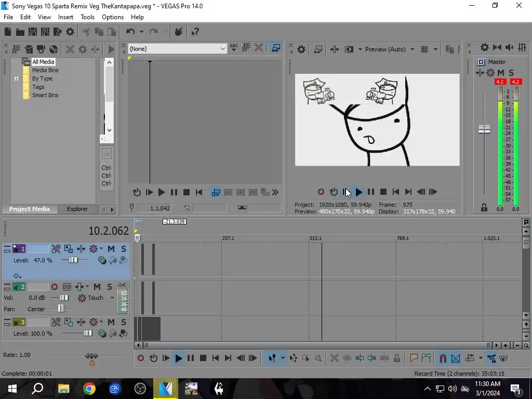532x399 pixels.
Task: Click the Master bus label
Action: coord(497,62)
